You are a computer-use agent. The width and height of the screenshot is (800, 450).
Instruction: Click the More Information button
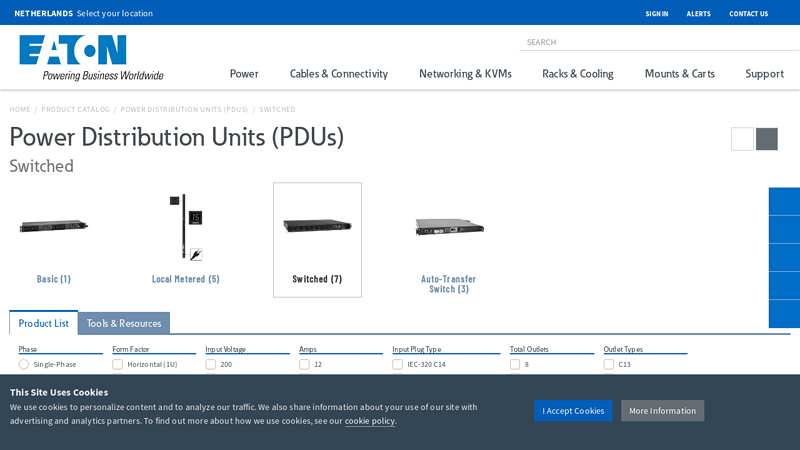[x=662, y=411]
